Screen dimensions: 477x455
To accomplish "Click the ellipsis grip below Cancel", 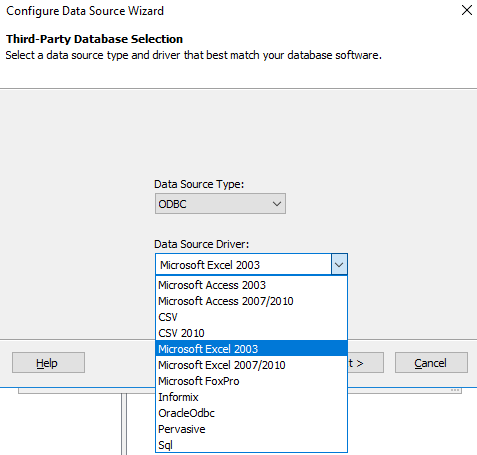I will [x=455, y=390].
